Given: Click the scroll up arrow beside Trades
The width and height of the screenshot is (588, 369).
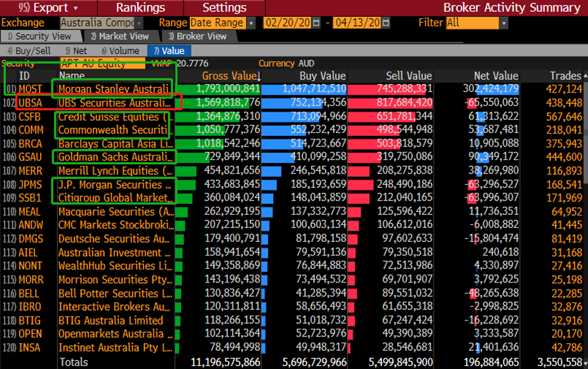Looking at the screenshot, I should tap(585, 76).
